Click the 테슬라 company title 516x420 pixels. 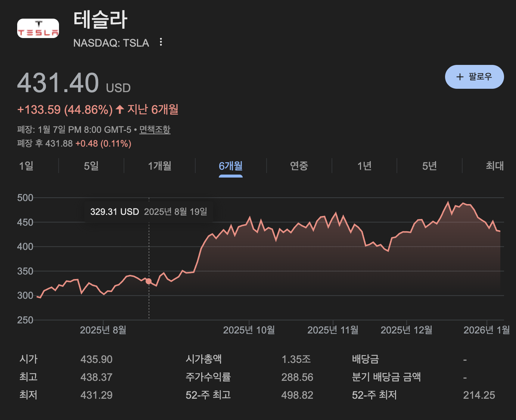click(100, 20)
